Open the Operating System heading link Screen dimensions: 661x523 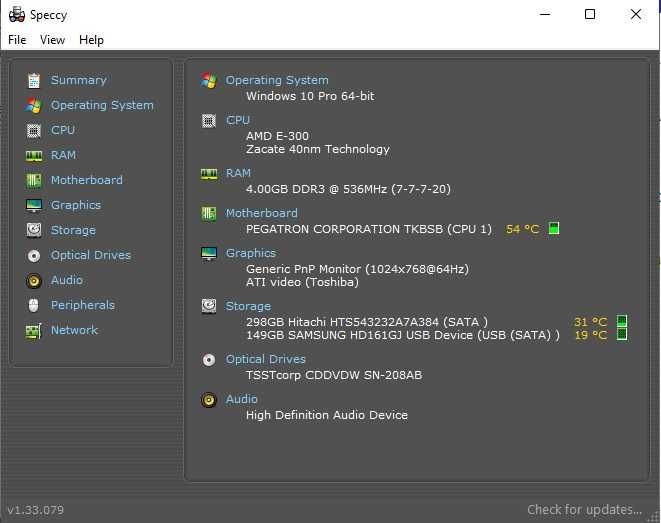tap(277, 80)
